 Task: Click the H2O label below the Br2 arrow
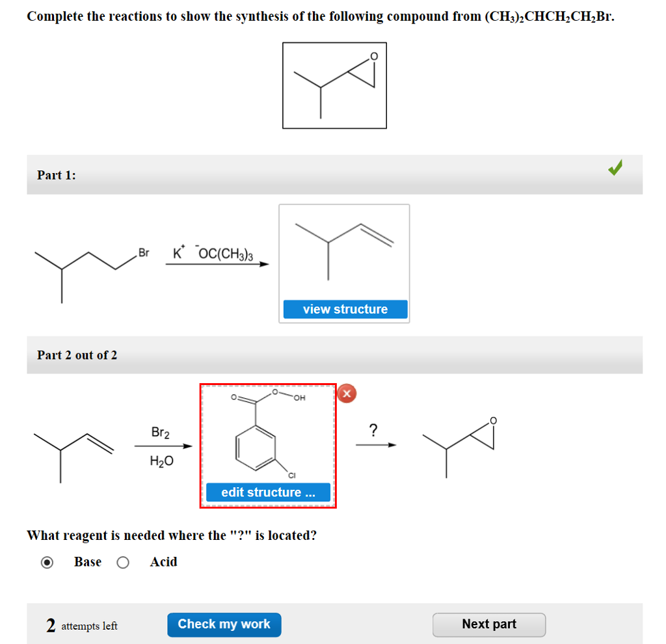point(161,461)
